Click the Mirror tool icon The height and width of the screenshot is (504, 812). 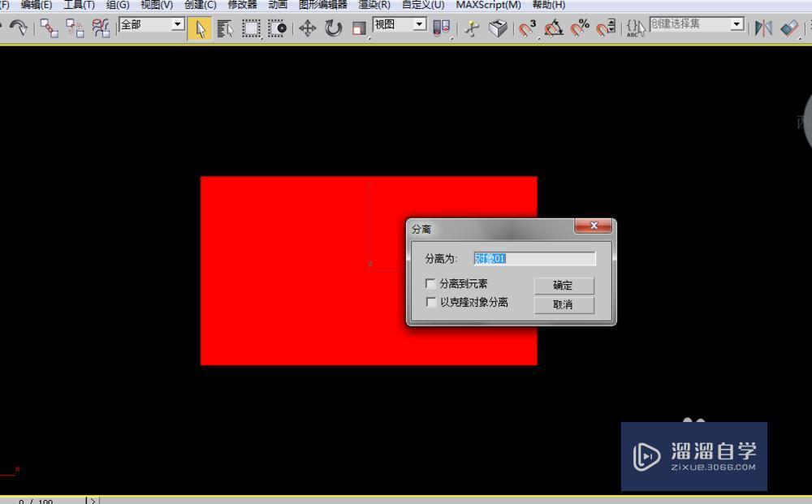click(x=762, y=28)
